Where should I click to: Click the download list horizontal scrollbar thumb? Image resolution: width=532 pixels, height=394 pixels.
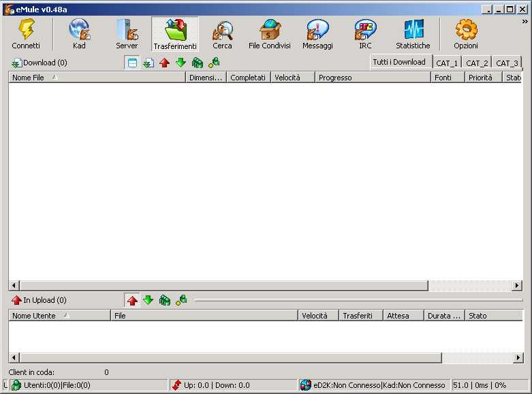pyautogui.click(x=224, y=286)
